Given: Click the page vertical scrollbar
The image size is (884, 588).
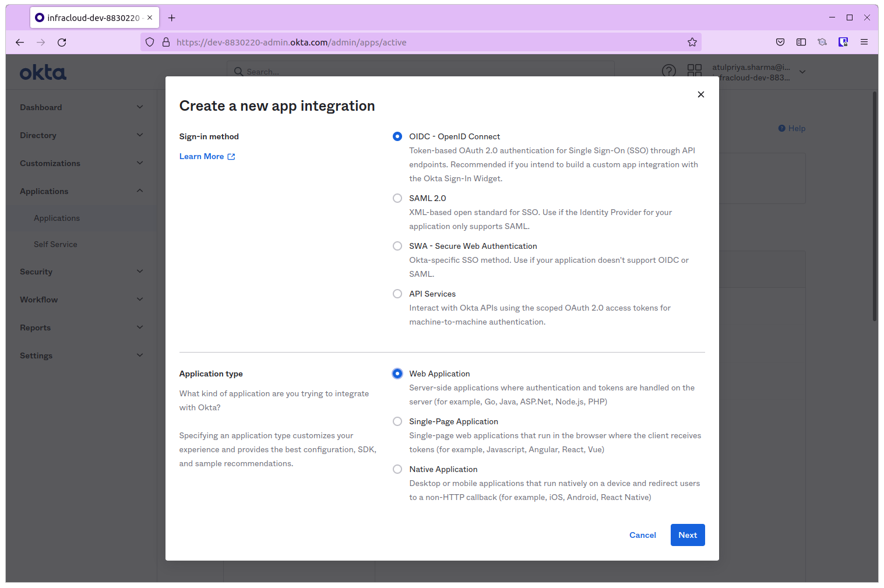Looking at the screenshot, I should pyautogui.click(x=875, y=206).
